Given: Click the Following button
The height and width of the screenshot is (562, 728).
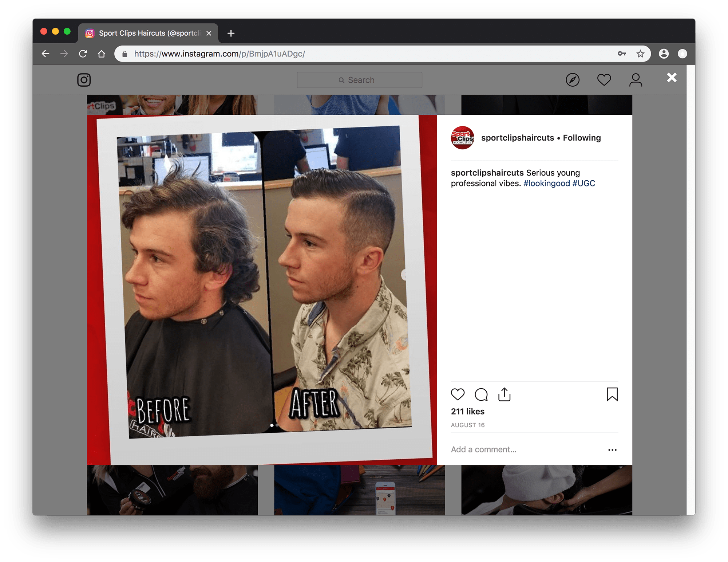Looking at the screenshot, I should click(x=582, y=138).
